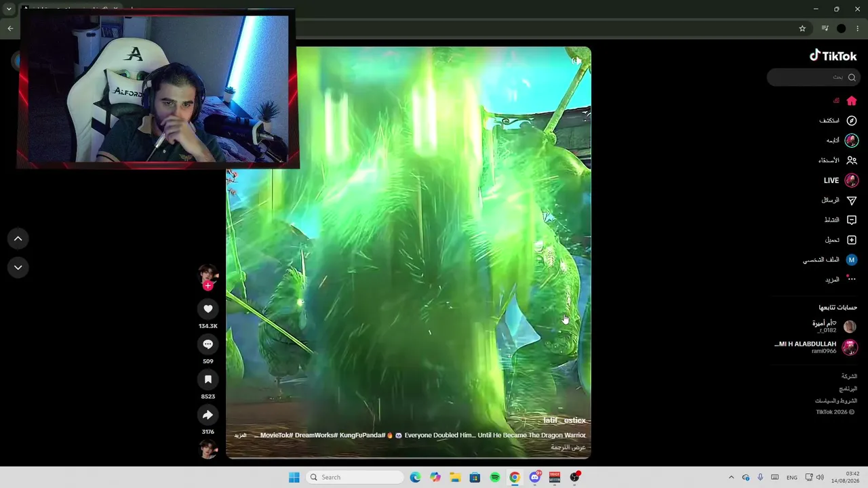Viewport: 868px width, 488px height.
Task: Open Discord from the taskbar
Action: pyautogui.click(x=534, y=477)
